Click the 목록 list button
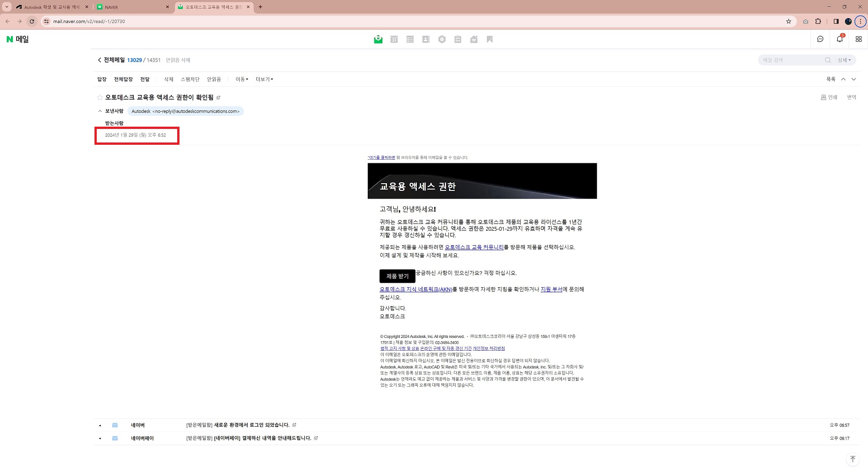This screenshot has width=868, height=475. [x=831, y=79]
